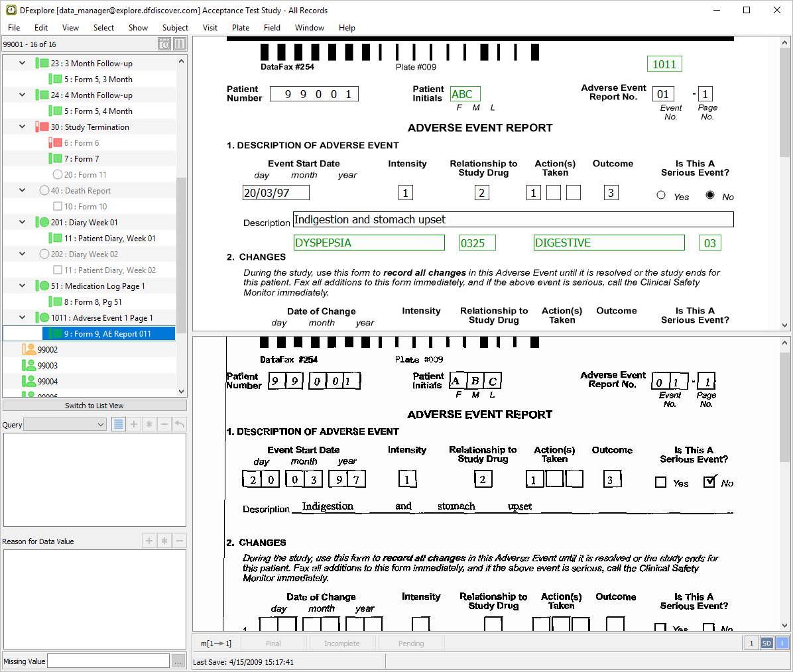Open the Subject menu
793x672 pixels.
175,28
